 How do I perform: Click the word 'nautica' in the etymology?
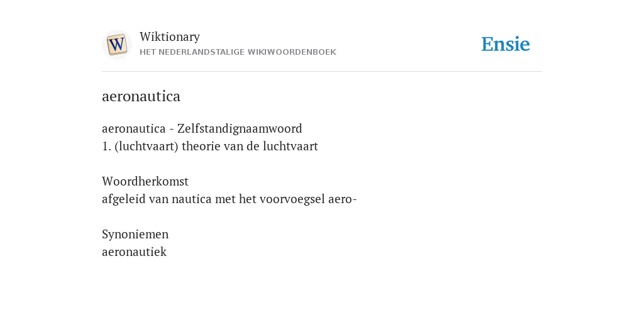click(x=192, y=199)
